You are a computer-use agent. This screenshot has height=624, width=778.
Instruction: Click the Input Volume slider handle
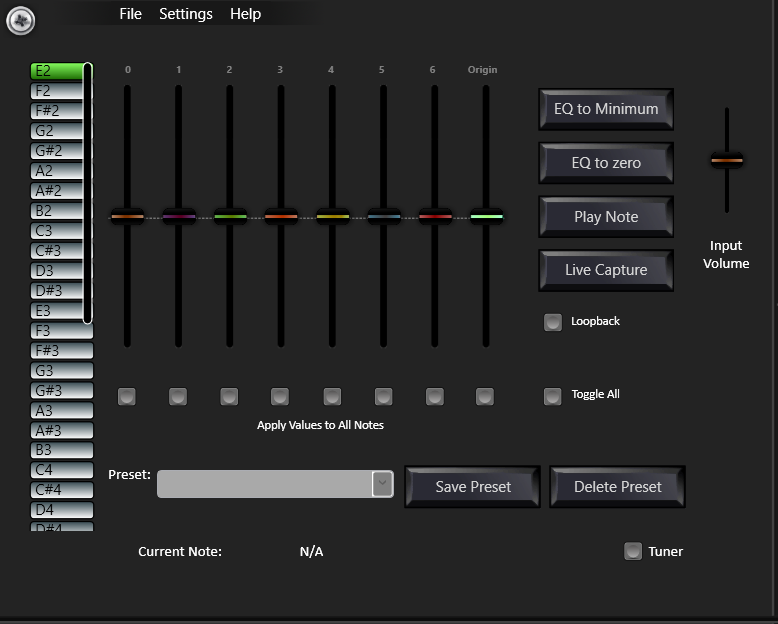point(727,160)
